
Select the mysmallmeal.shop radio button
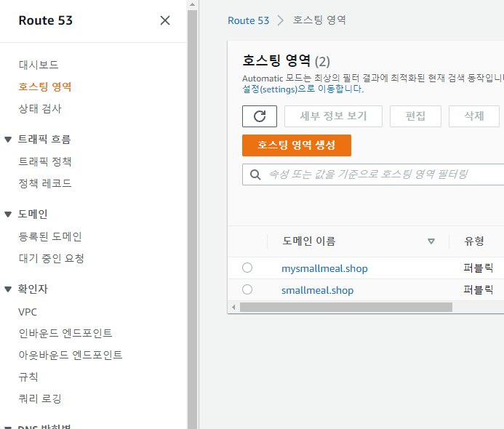(x=247, y=268)
